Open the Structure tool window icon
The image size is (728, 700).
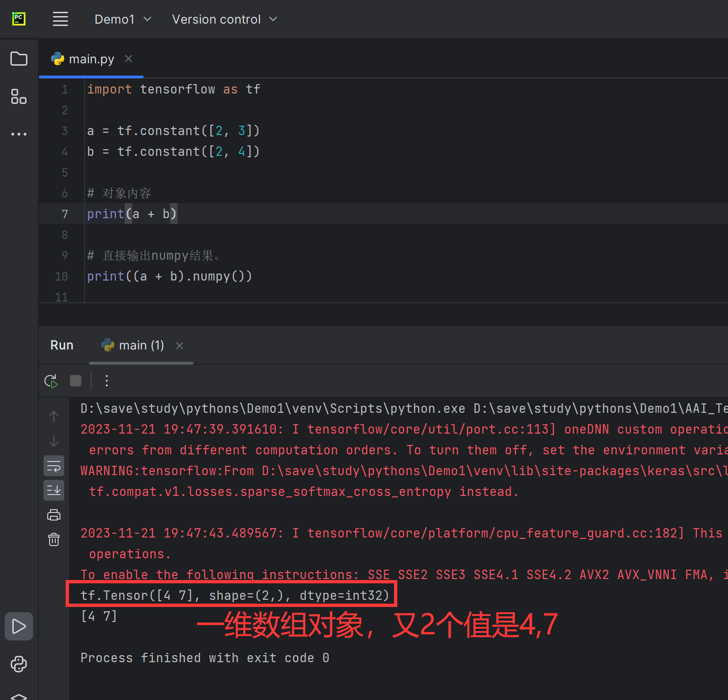point(19,96)
